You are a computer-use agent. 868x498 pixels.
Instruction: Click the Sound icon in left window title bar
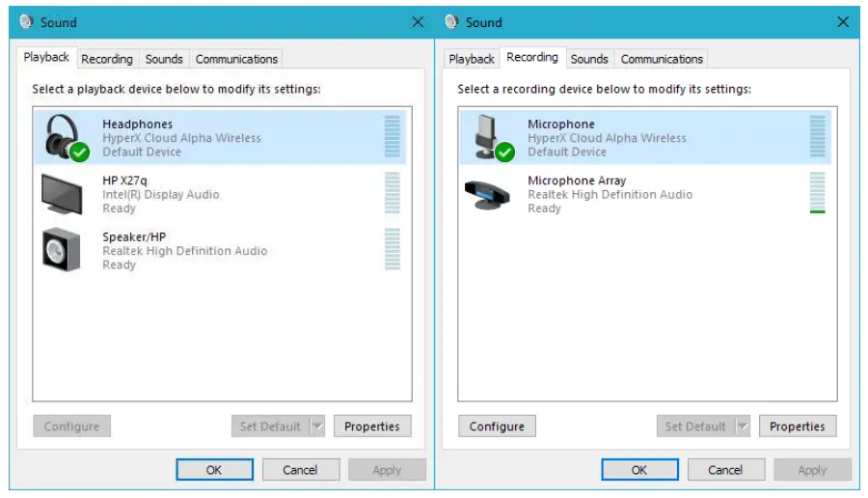click(26, 22)
